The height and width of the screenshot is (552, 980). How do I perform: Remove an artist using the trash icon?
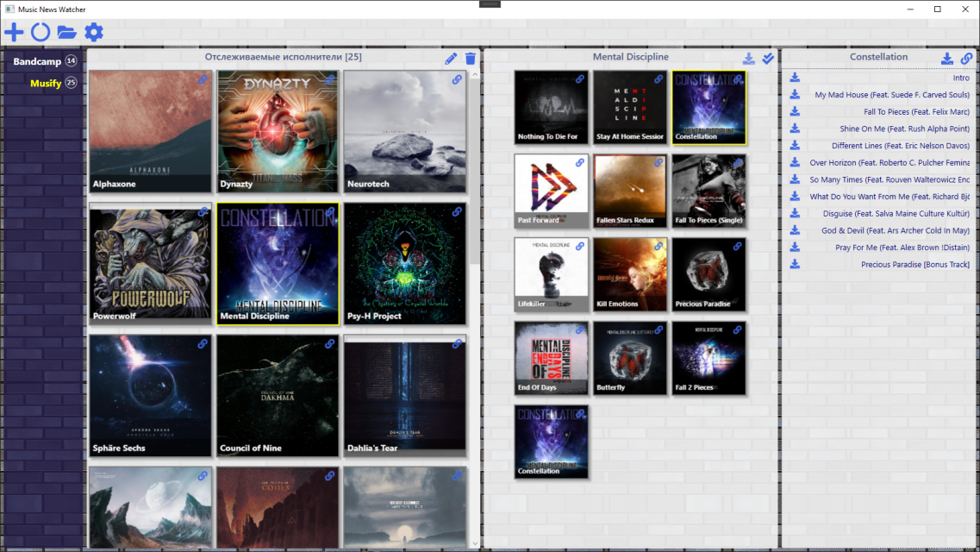pos(470,57)
